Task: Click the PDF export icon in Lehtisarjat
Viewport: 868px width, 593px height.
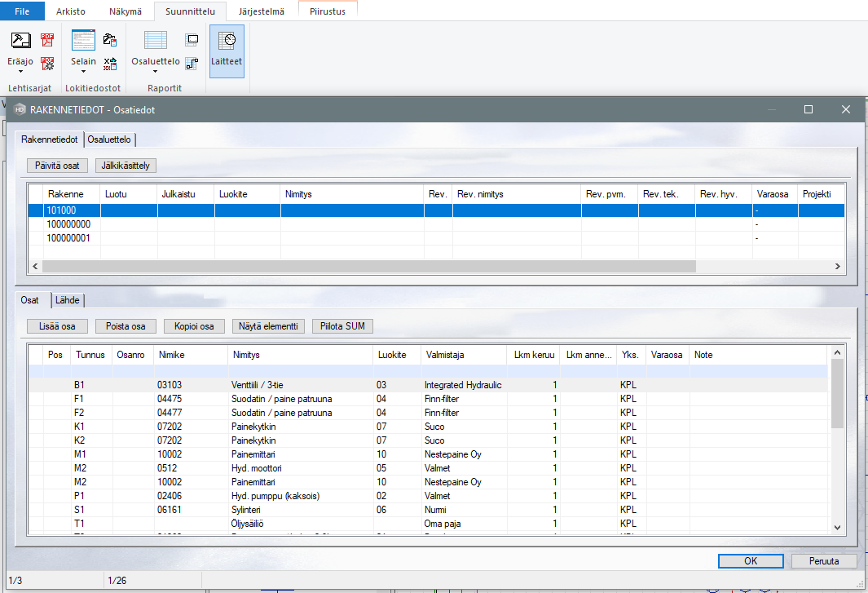Action: (x=47, y=39)
